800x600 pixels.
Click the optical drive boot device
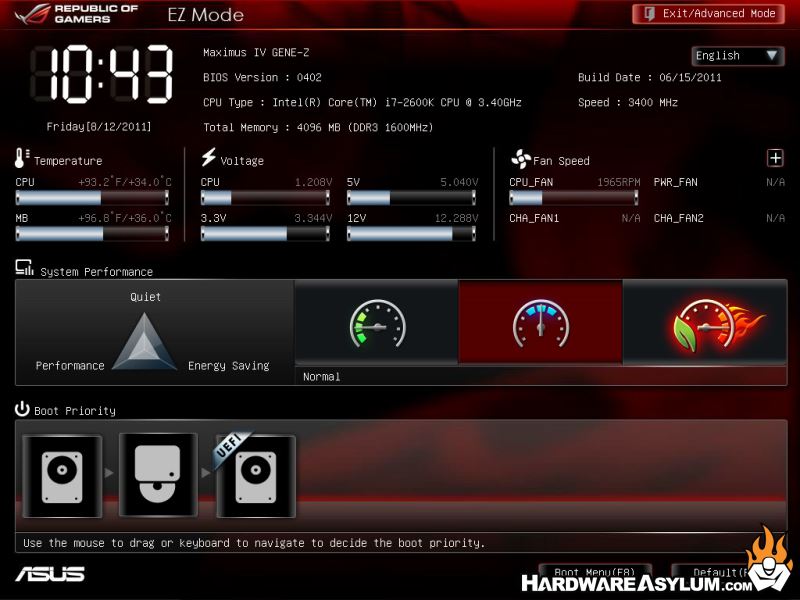(158, 475)
